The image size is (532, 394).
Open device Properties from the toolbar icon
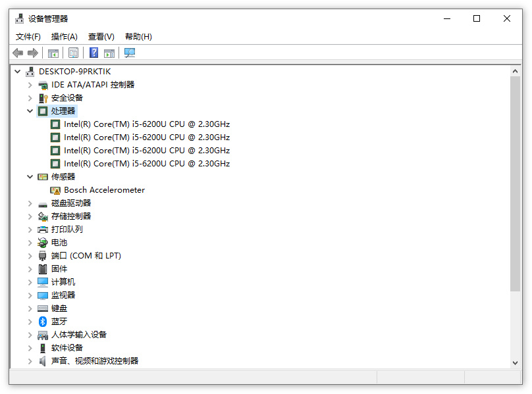pos(73,53)
